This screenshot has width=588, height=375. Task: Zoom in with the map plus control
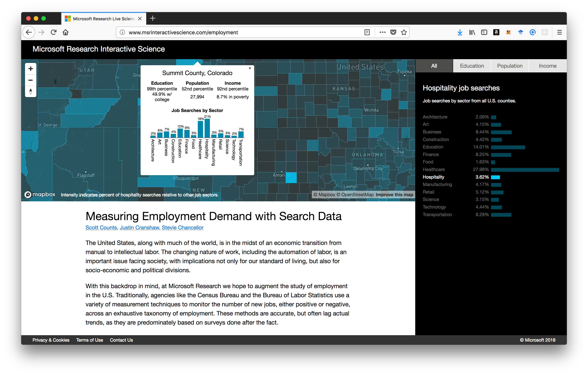coord(30,68)
